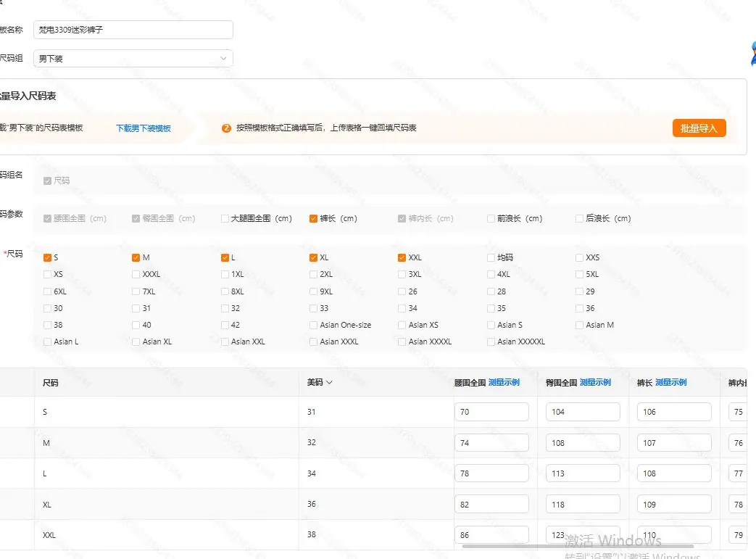Screen dimensions: 756x559
Task: Check the 2XL size checkbox
Action: [x=313, y=275]
